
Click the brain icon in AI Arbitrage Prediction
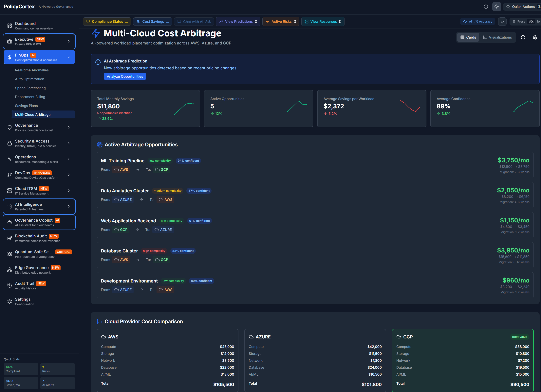coord(98,62)
